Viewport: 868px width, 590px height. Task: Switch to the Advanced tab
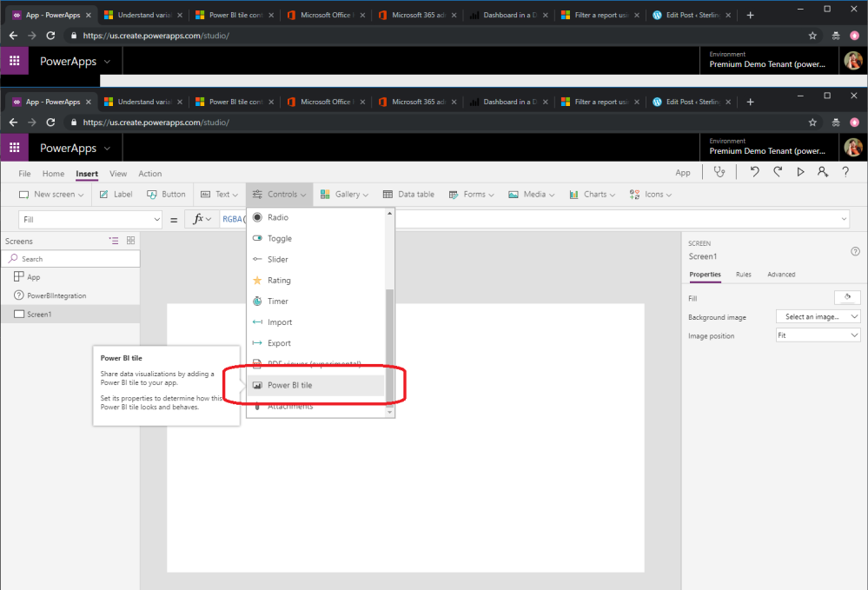(780, 275)
